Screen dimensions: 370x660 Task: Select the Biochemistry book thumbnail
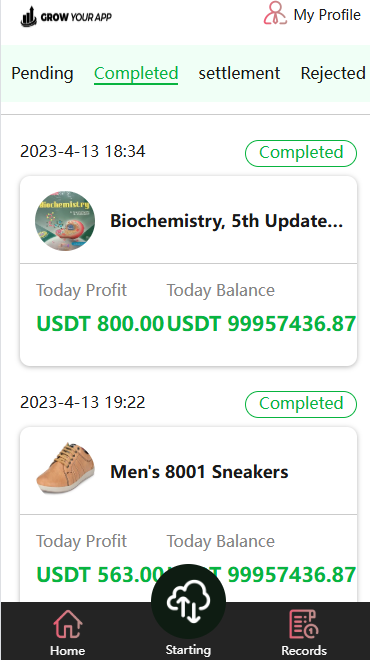[65, 221]
